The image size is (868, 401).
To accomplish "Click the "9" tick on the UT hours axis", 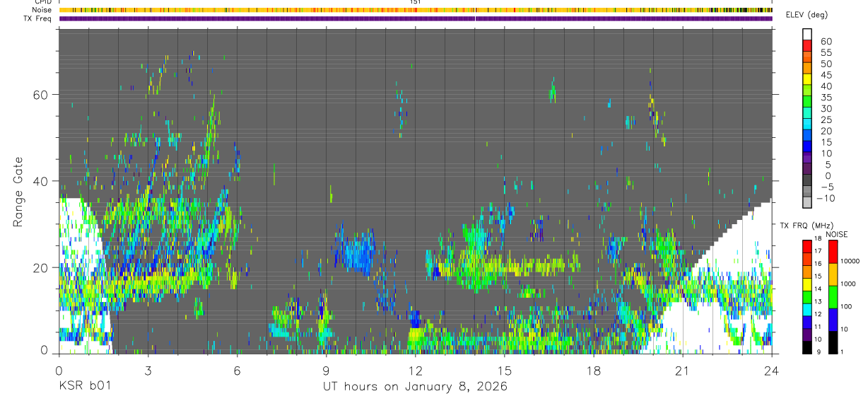I will tap(326, 370).
